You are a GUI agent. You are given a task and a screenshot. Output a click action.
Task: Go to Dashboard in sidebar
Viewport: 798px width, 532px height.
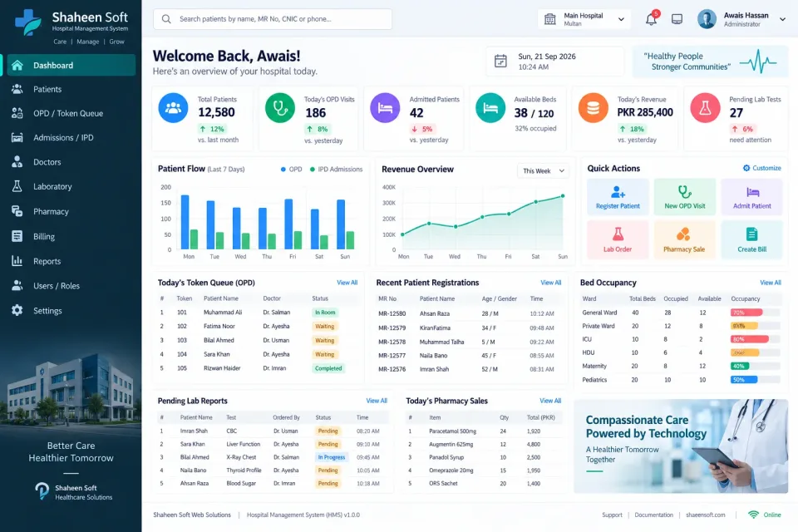tap(71, 65)
